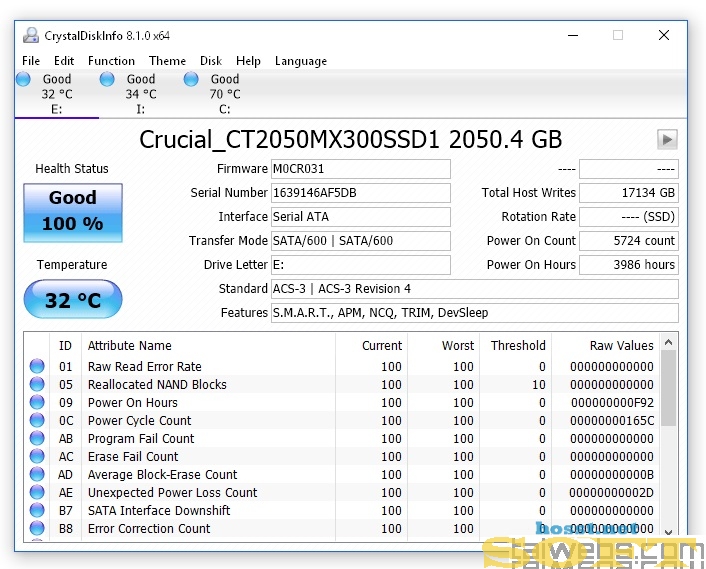Switch to the E: Good 32 °C disk tab
Image resolution: width=706 pixels, height=569 pixels.
[x=57, y=94]
